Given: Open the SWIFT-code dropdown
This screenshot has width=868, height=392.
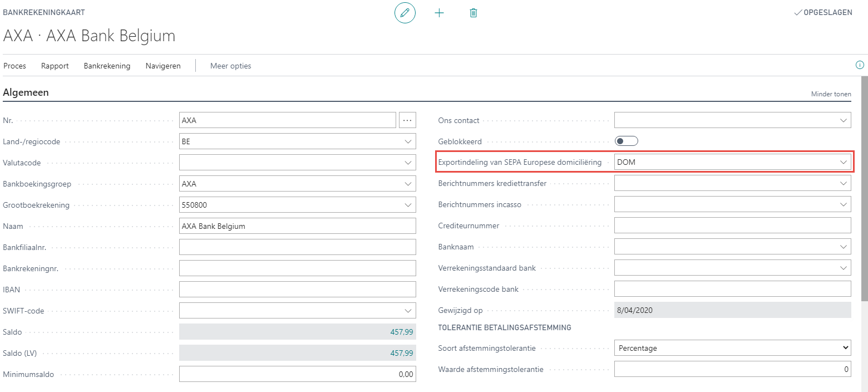Looking at the screenshot, I should pyautogui.click(x=408, y=311).
